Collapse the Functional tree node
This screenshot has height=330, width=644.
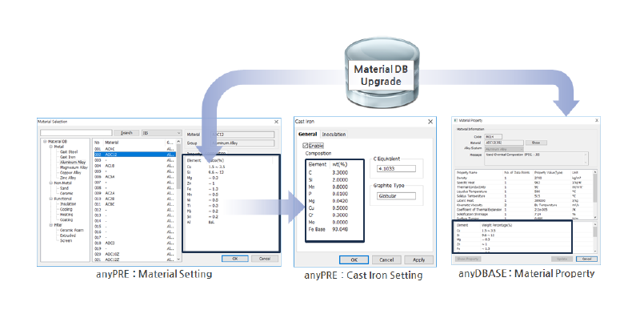(x=48, y=198)
